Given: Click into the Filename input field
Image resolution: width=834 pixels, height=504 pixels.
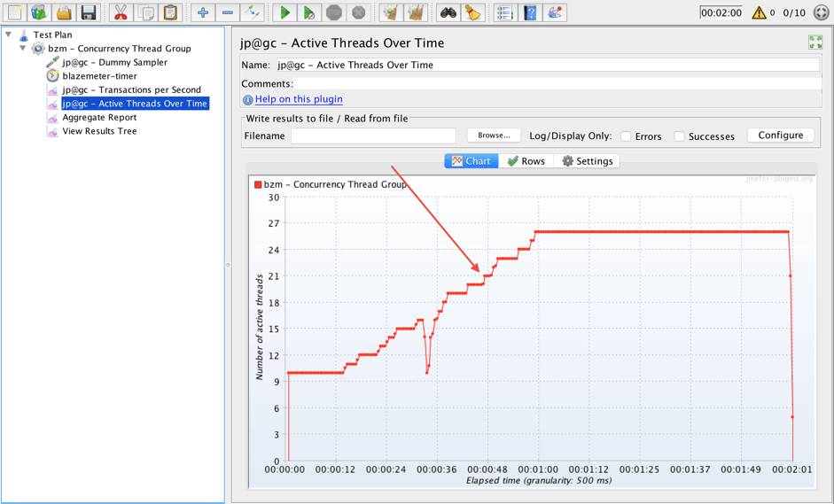Looking at the screenshot, I should click(x=373, y=136).
